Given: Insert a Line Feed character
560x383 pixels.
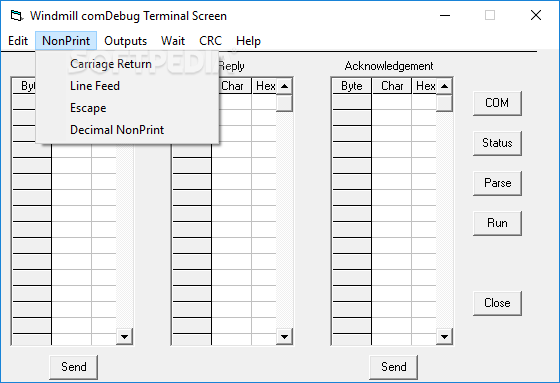Looking at the screenshot, I should pyautogui.click(x=128, y=86).
